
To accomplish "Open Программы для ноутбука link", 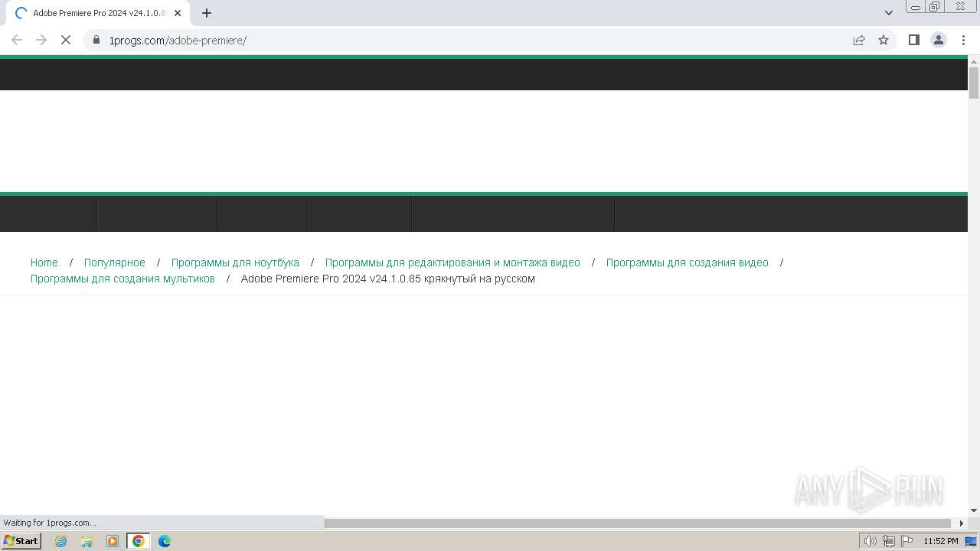I will (235, 262).
